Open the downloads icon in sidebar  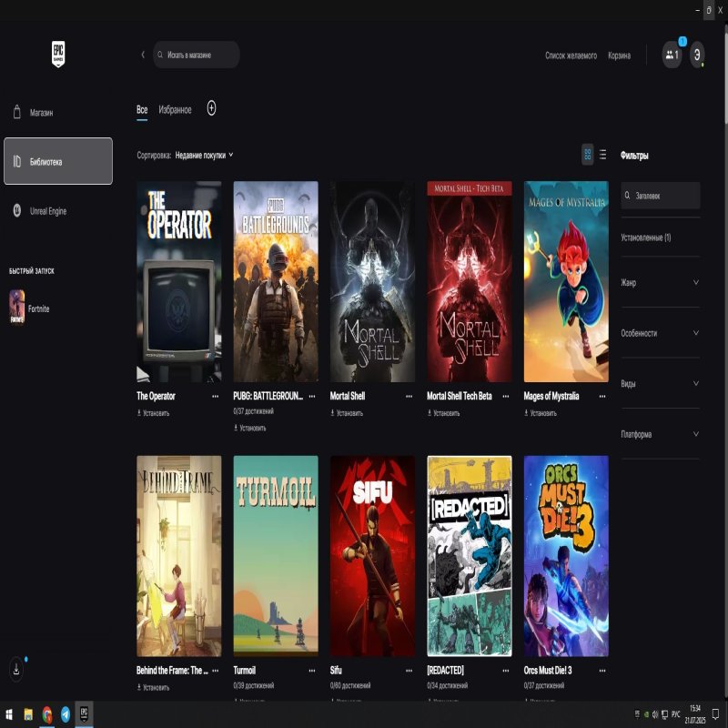pos(16,669)
